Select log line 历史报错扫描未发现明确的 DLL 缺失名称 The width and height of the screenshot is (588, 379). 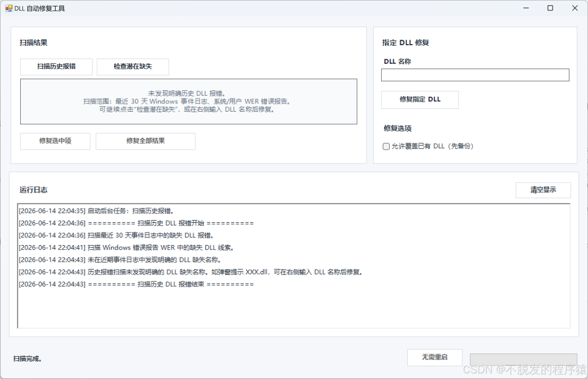coord(192,272)
